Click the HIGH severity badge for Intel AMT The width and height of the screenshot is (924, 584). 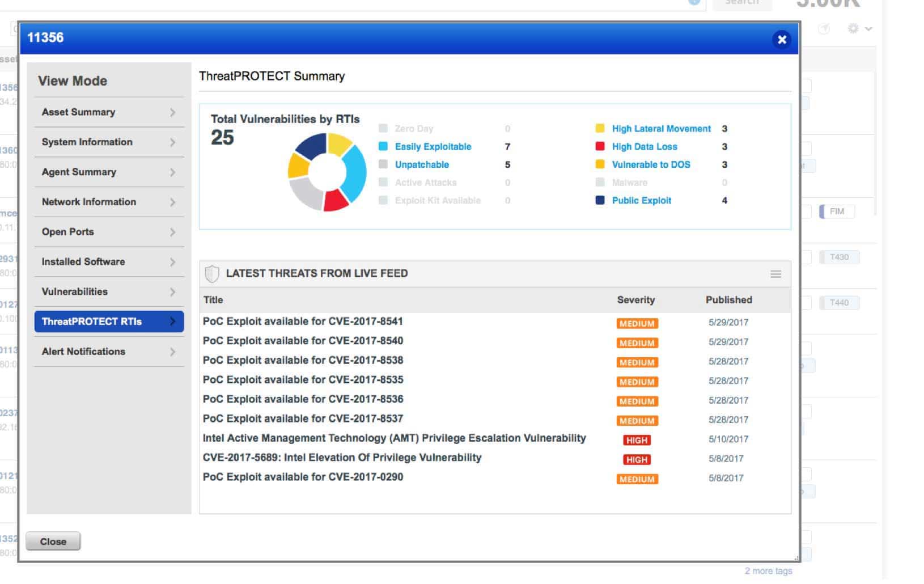point(637,441)
